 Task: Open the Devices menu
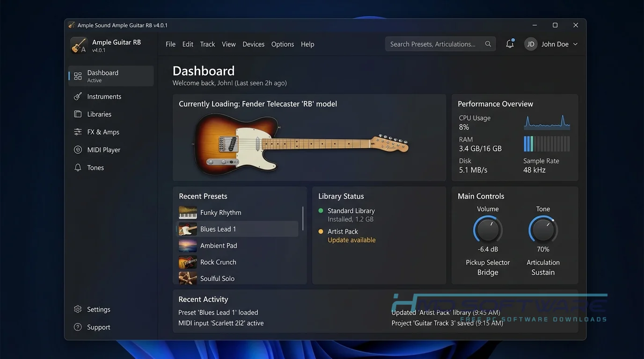(253, 44)
